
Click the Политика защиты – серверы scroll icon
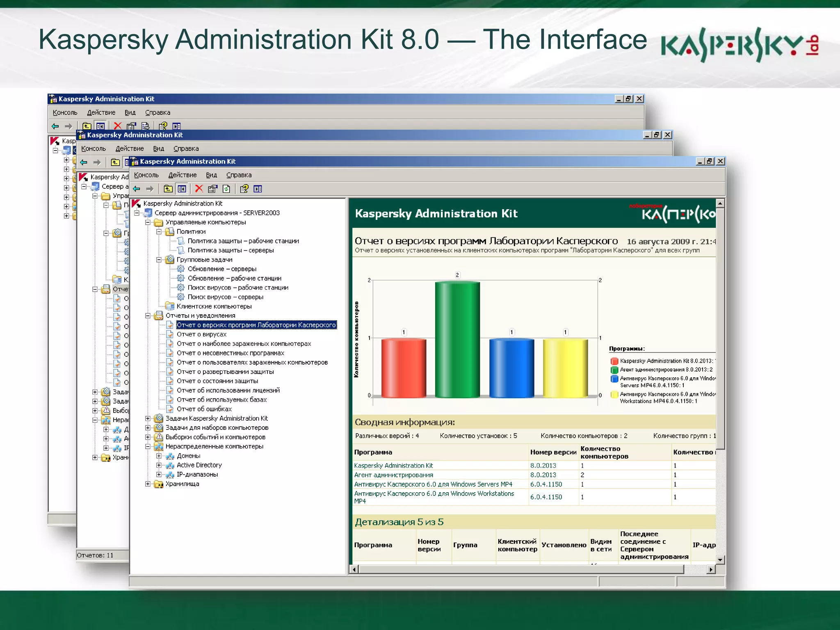(181, 250)
